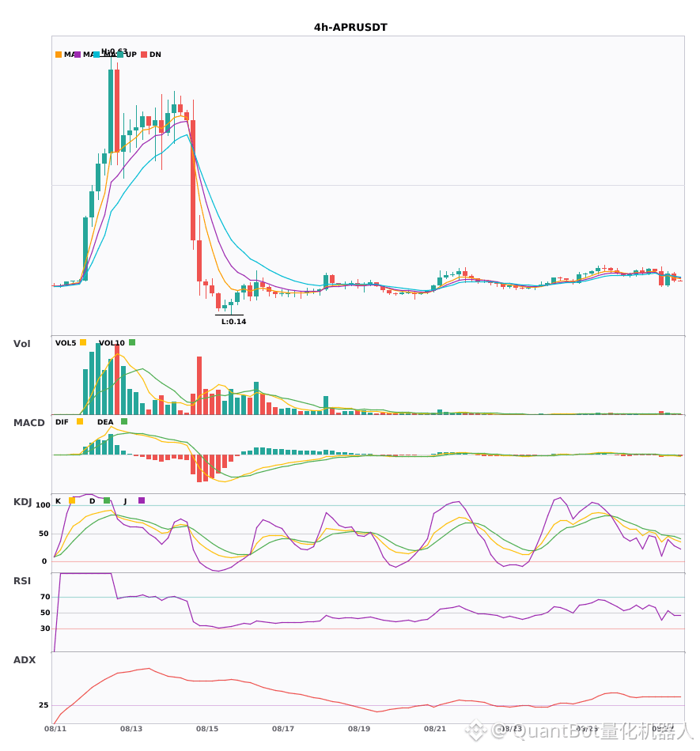Viewport: 700px width, 751px height.
Task: Click the 08/11 date axis label
Action: pos(55,729)
